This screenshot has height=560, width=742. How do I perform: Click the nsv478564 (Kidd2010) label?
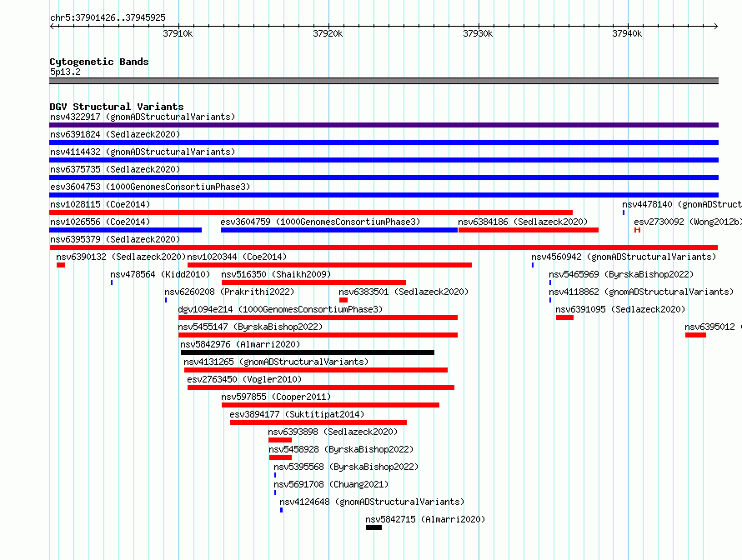(160, 274)
